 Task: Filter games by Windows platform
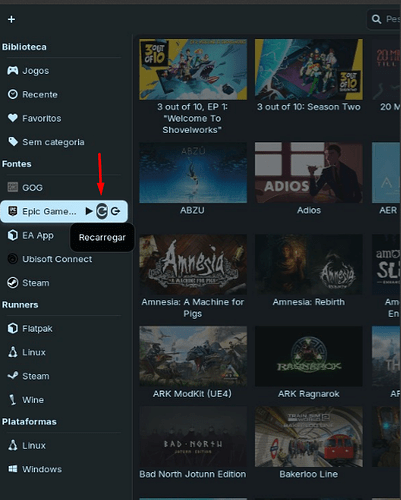coord(63,469)
